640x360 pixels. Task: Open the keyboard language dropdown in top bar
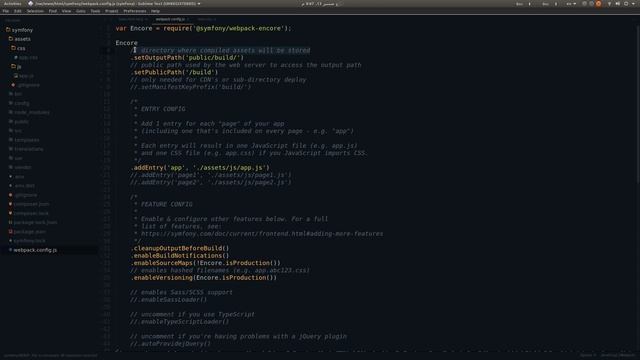(571, 4)
